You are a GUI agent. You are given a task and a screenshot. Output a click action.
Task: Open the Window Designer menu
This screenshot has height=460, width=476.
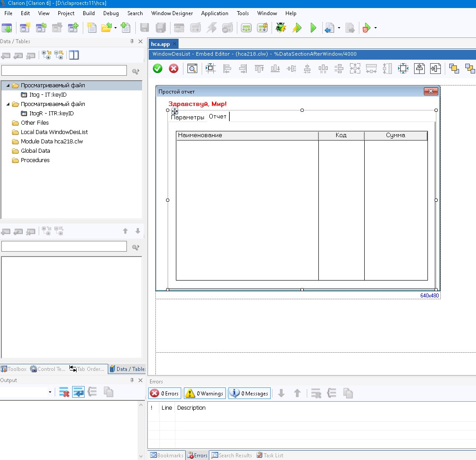[x=172, y=13]
